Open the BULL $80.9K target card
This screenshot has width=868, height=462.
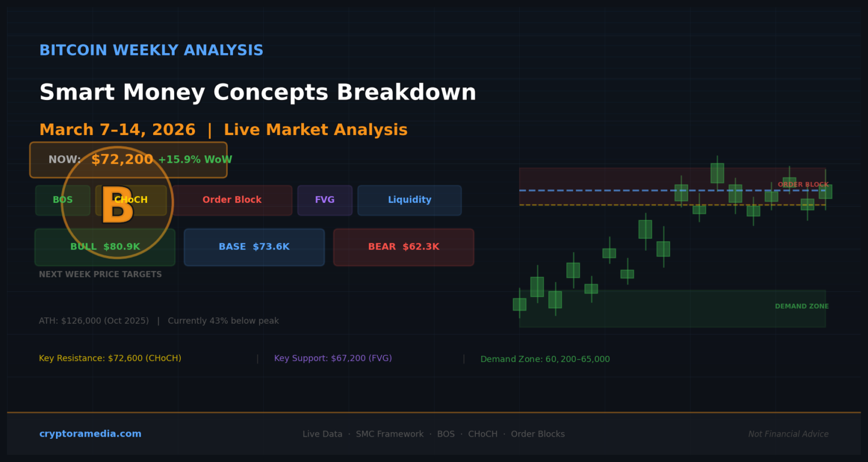[x=105, y=247]
